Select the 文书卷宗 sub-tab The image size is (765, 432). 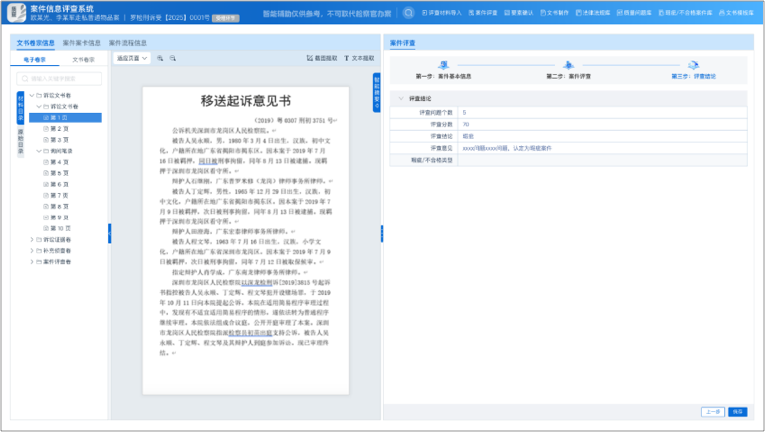[83, 60]
